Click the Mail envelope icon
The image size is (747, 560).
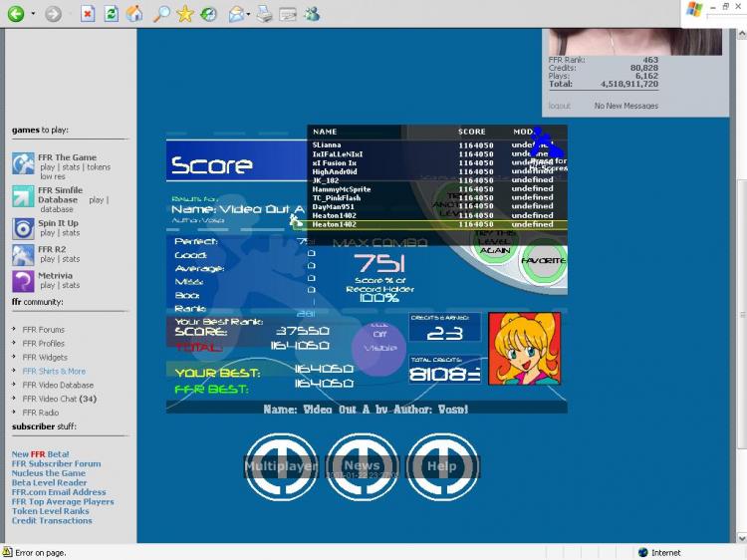pos(236,14)
